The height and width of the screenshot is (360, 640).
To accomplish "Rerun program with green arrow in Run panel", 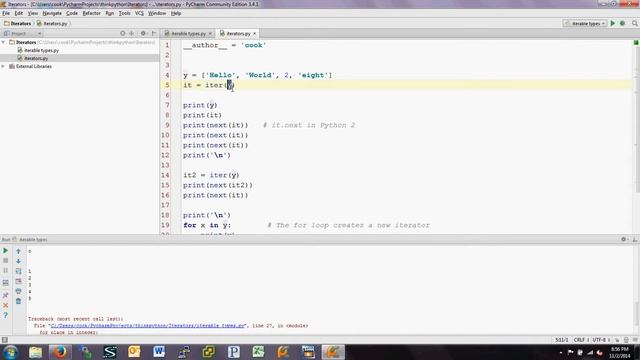I will [5, 251].
